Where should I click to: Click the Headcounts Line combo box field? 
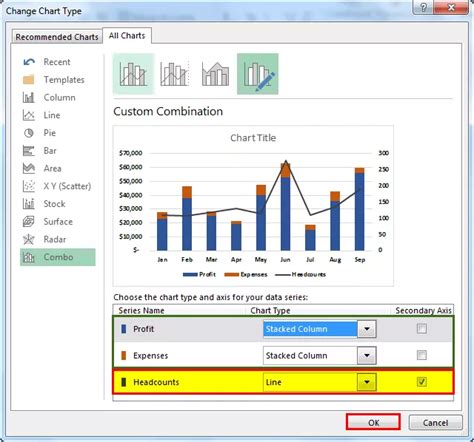310,382
